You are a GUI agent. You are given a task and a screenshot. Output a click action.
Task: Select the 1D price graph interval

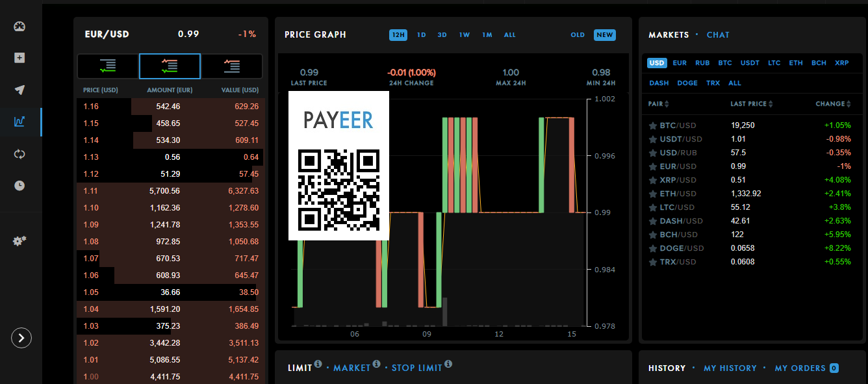[422, 35]
